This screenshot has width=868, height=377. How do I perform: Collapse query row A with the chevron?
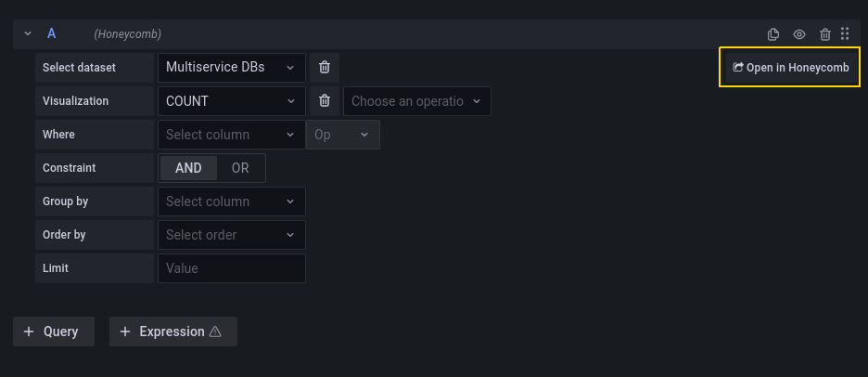point(28,34)
